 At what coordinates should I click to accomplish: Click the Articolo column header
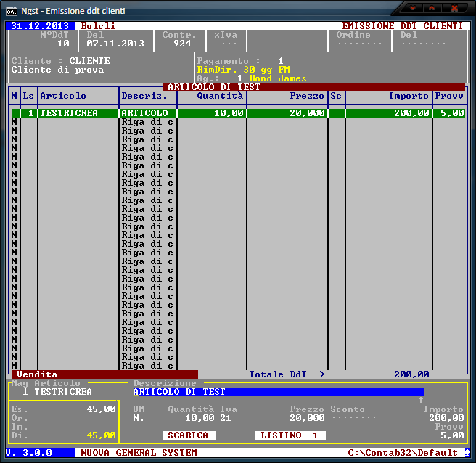(63, 96)
